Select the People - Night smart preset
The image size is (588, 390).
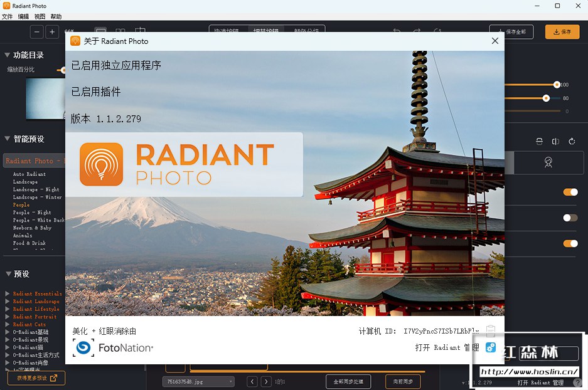(x=32, y=213)
